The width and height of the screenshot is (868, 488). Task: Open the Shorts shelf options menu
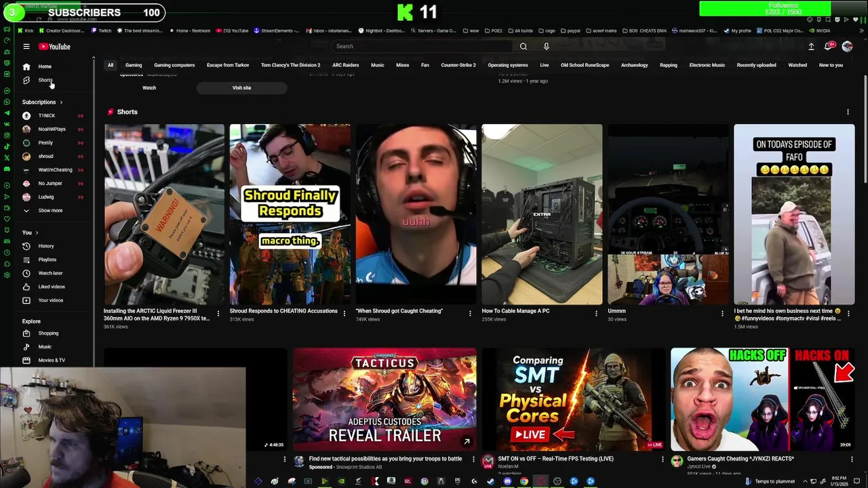(848, 112)
